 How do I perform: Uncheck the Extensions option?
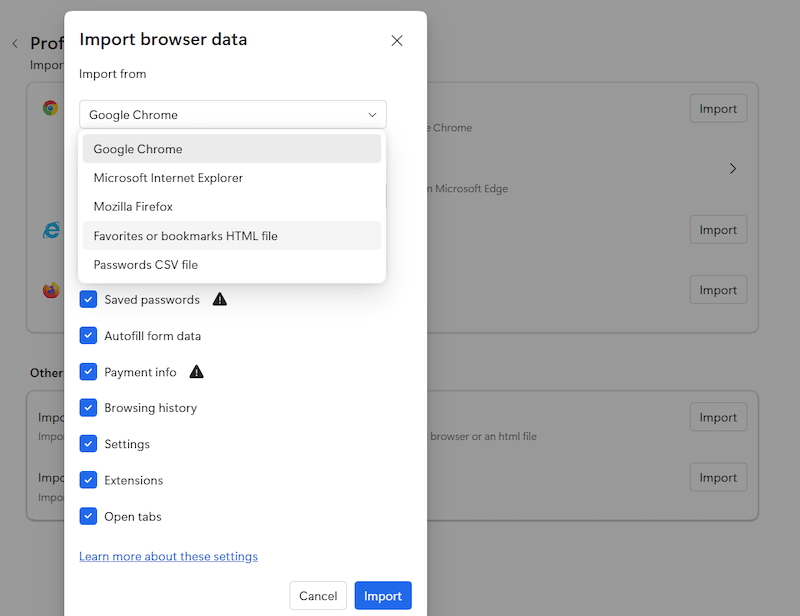point(88,480)
